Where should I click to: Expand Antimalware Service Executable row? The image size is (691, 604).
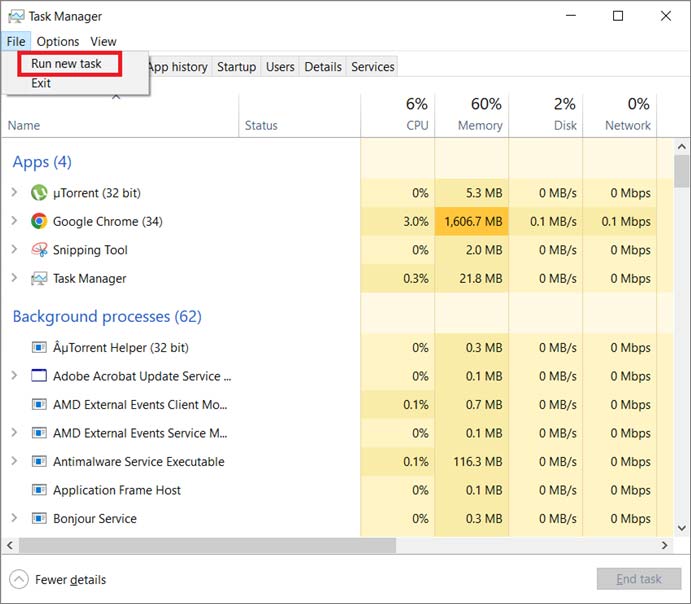pos(14,461)
